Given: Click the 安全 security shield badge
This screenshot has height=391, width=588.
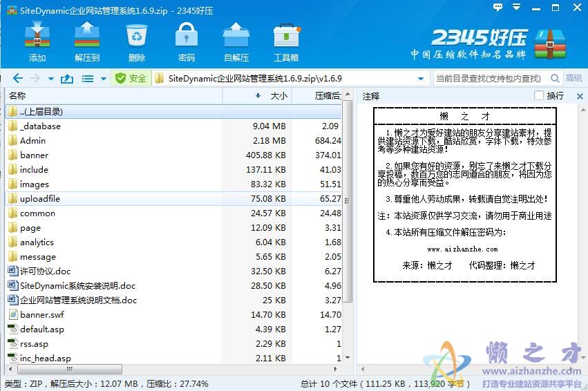Looking at the screenshot, I should [x=131, y=78].
